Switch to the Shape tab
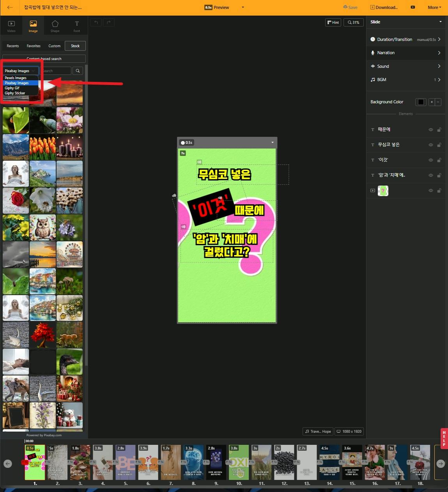This screenshot has width=448, height=492. [x=55, y=26]
